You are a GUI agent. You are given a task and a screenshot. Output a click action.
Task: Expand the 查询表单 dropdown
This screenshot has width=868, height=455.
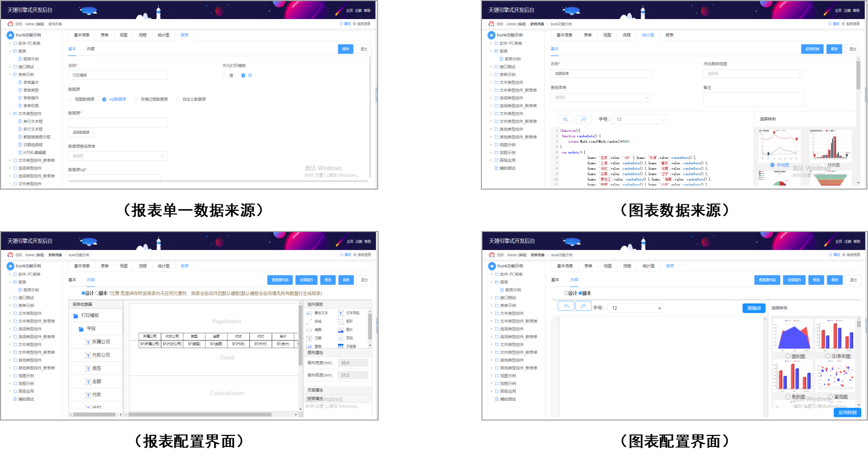pyautogui.click(x=601, y=97)
